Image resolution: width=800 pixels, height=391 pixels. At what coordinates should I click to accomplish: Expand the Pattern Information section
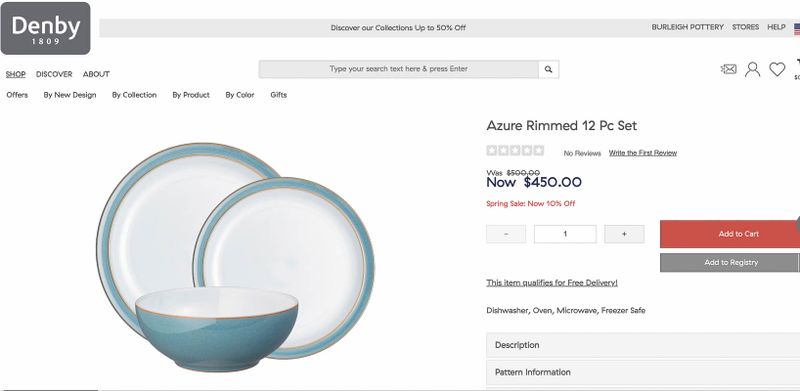pos(643,372)
